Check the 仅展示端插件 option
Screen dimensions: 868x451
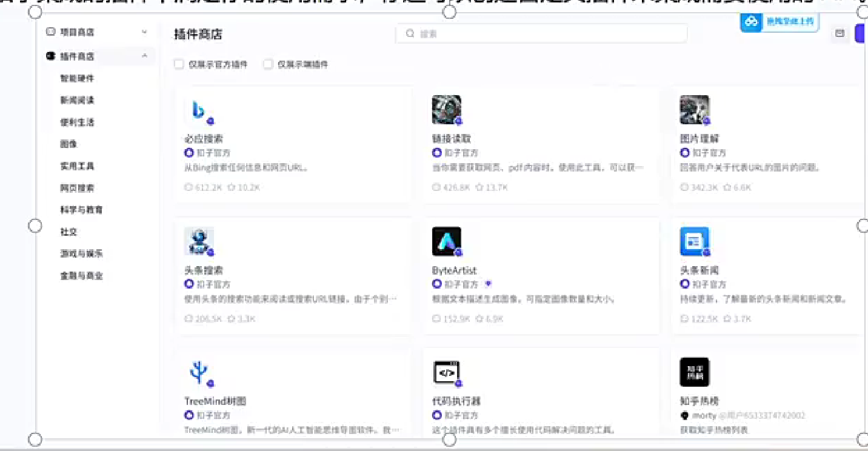(268, 64)
